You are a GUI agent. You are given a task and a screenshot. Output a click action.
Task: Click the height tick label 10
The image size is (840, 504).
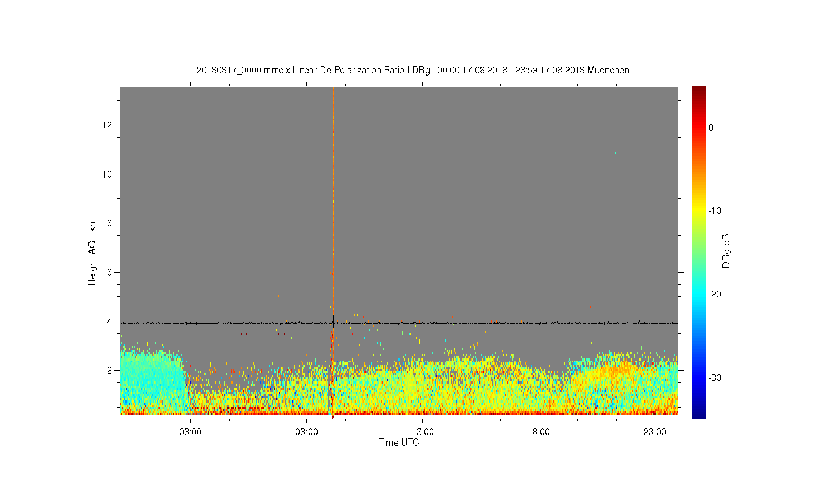pyautogui.click(x=108, y=174)
